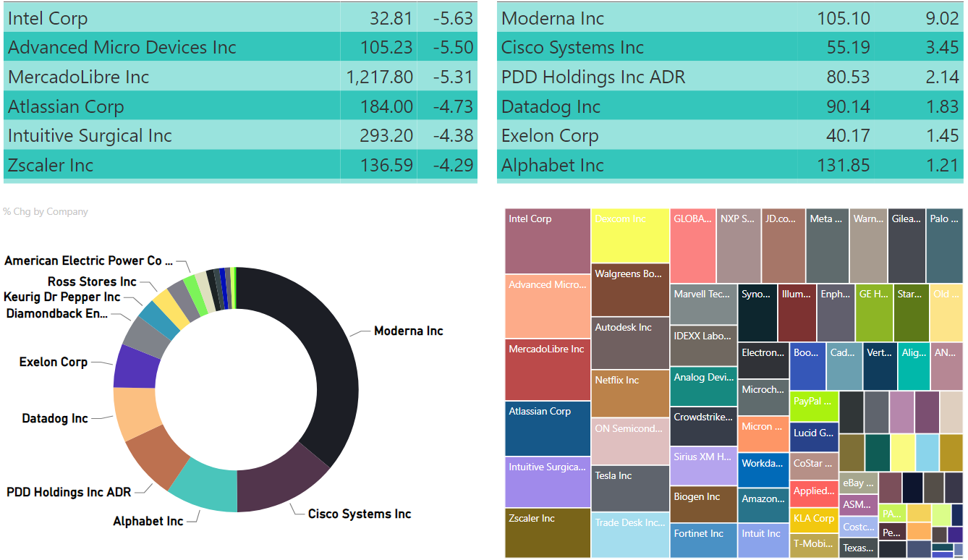
Task: Click the Moderna Inc donut chart label
Action: (409, 331)
